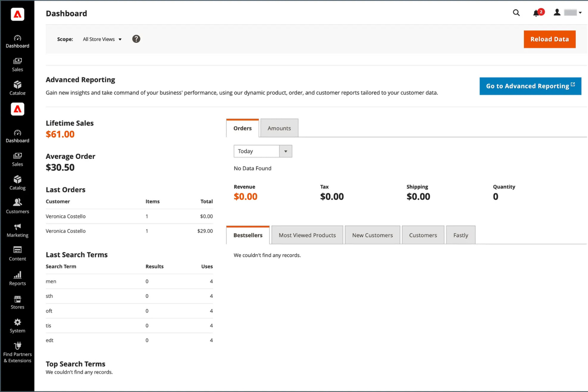Open the Stores sidebar icon
Image resolution: width=588 pixels, height=392 pixels.
pyautogui.click(x=17, y=301)
